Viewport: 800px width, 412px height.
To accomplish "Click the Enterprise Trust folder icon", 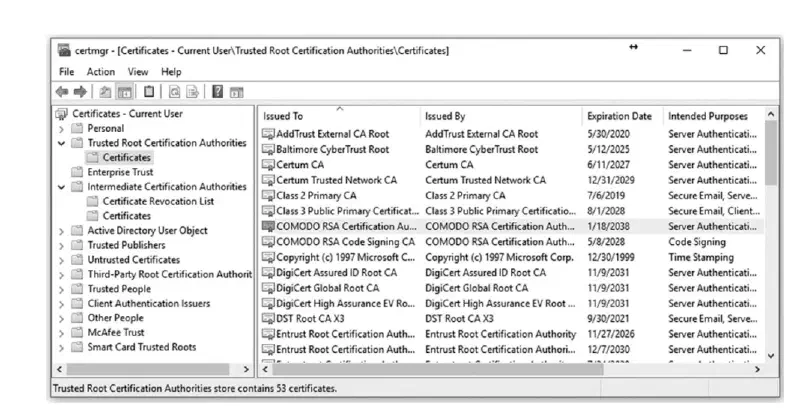I will tap(77, 172).
